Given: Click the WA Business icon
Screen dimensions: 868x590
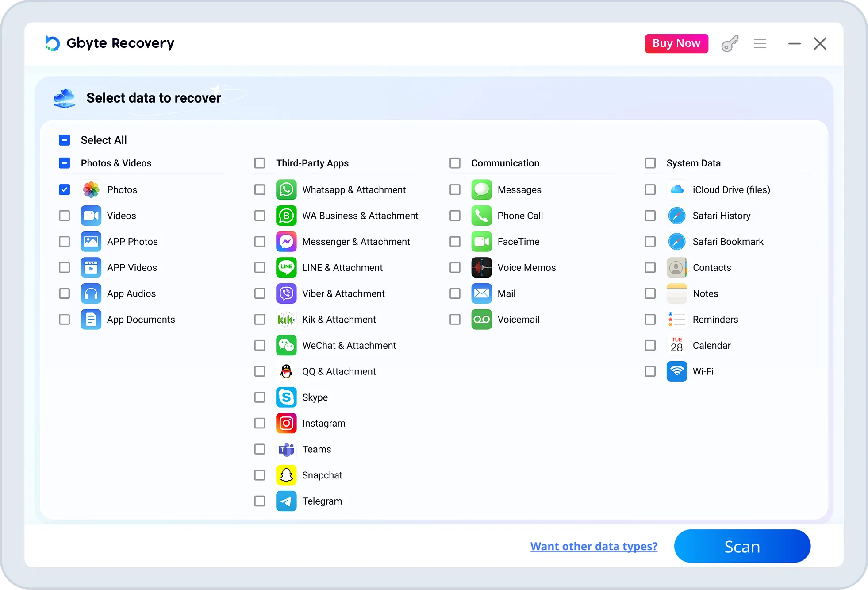Looking at the screenshot, I should (286, 216).
